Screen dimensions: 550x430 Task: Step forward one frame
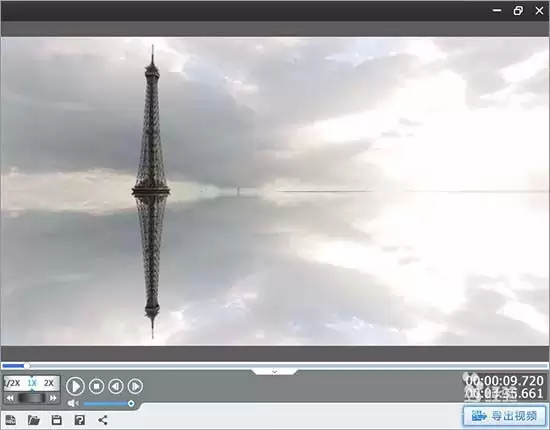[135, 386]
